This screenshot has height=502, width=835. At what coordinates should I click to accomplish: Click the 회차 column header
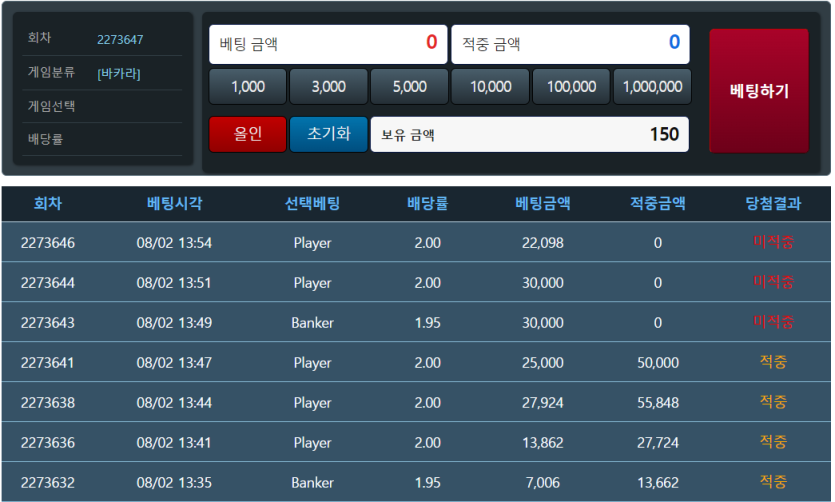[x=48, y=203]
